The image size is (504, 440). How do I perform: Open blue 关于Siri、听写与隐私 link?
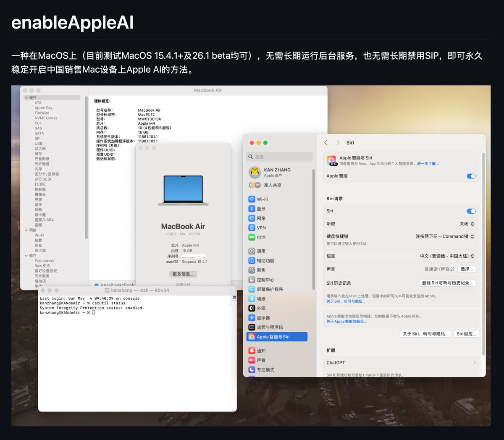pos(346,301)
